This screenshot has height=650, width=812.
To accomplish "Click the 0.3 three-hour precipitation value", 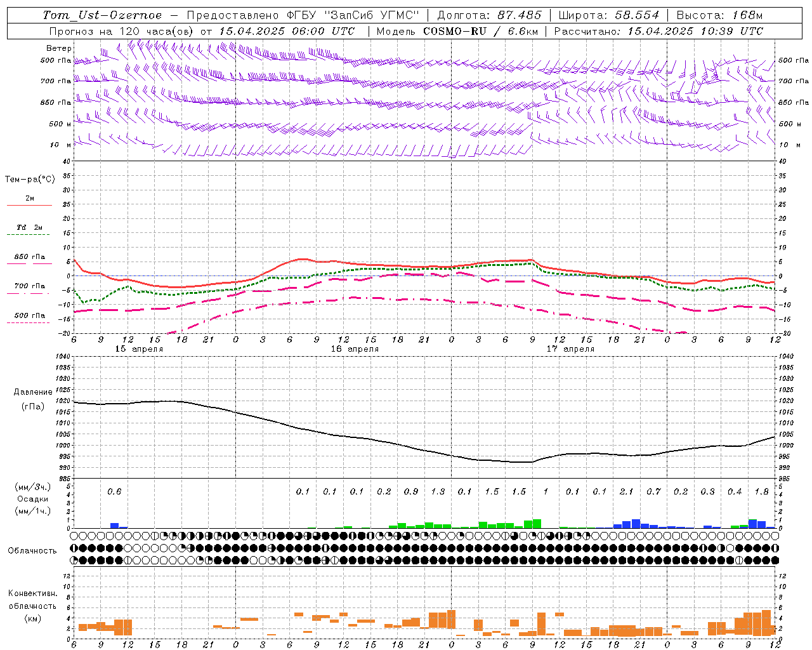I will point(708,491).
